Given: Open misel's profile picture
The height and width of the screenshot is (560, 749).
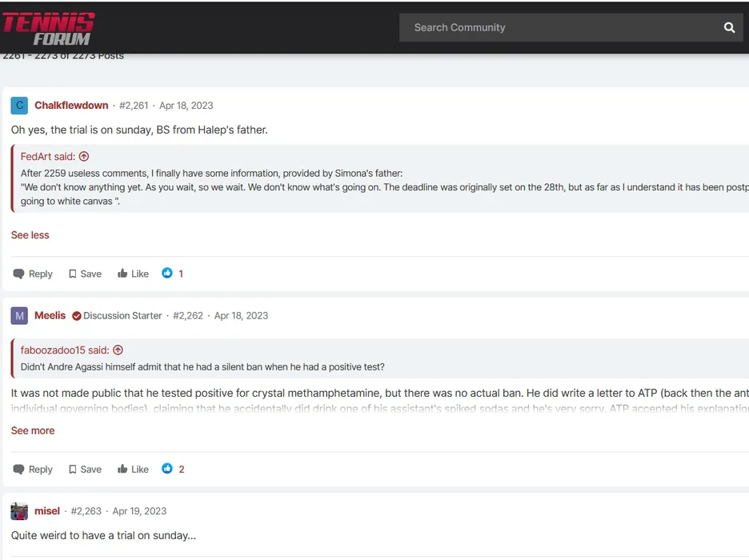Looking at the screenshot, I should coord(19,511).
